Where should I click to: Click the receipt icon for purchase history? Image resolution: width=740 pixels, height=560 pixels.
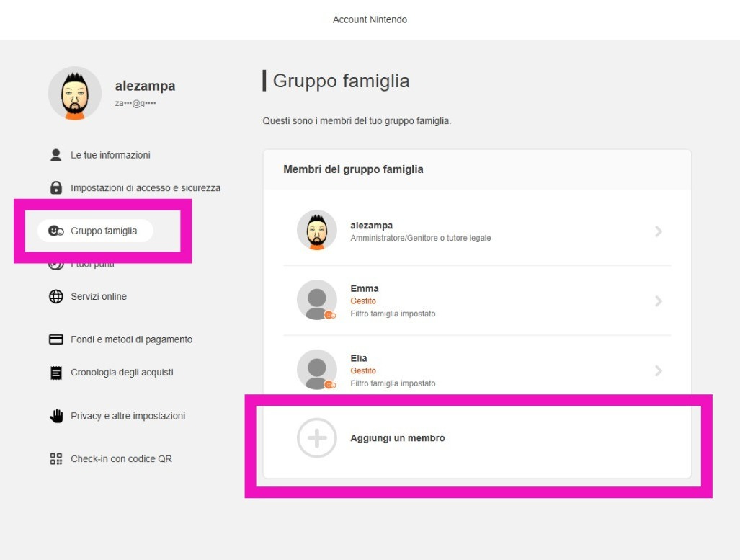tap(55, 373)
